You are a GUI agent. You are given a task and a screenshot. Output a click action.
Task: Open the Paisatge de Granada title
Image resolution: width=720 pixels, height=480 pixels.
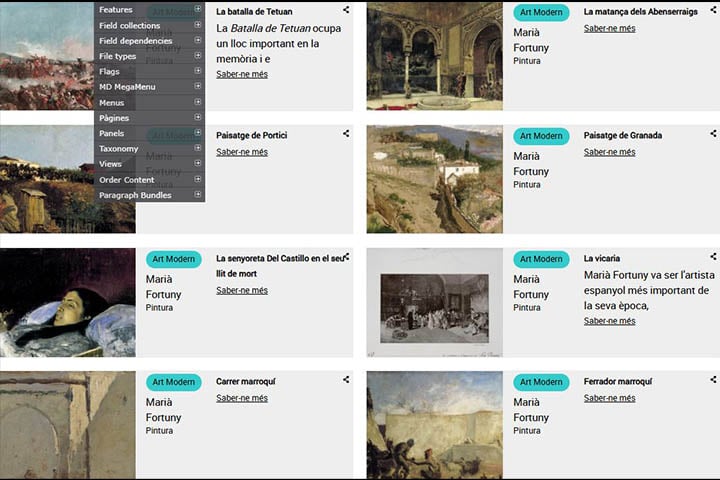tap(623, 136)
